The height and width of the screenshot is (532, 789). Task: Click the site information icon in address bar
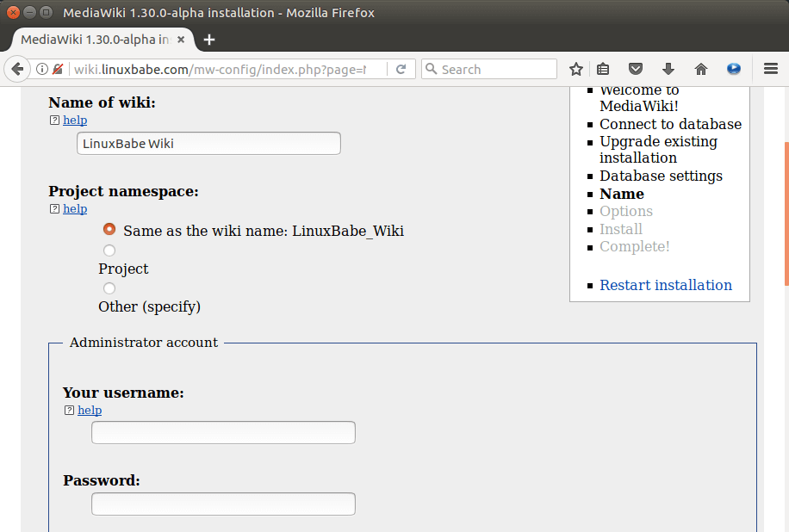41,69
